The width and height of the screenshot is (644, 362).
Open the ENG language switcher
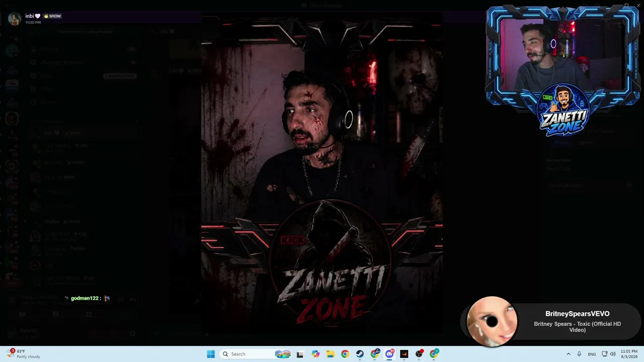[x=592, y=354]
